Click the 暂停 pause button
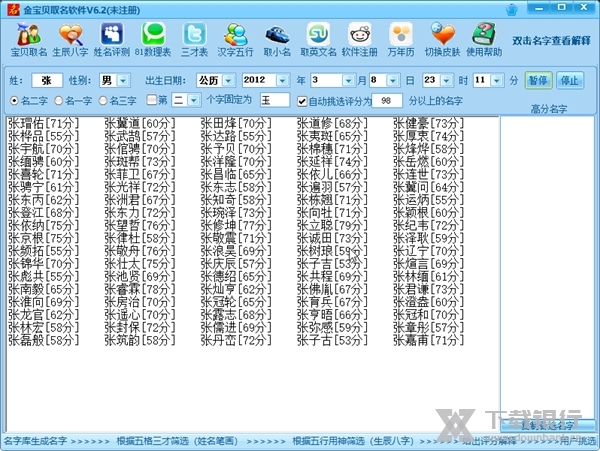600x451 pixels. (x=538, y=81)
